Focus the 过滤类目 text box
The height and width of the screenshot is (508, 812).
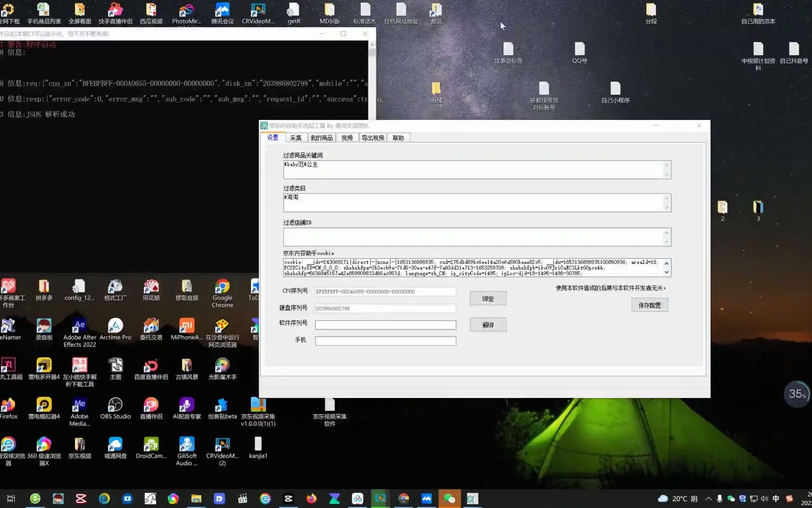pyautogui.click(x=477, y=203)
